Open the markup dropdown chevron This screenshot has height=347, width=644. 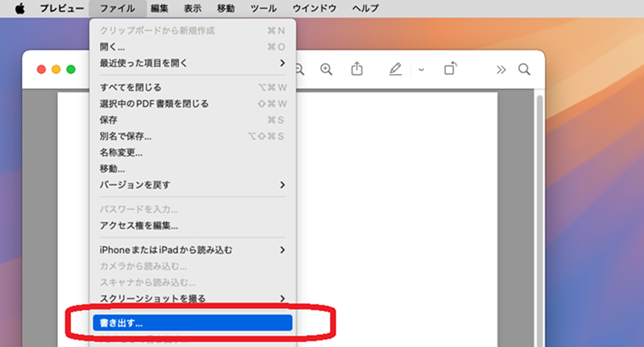pos(421,70)
